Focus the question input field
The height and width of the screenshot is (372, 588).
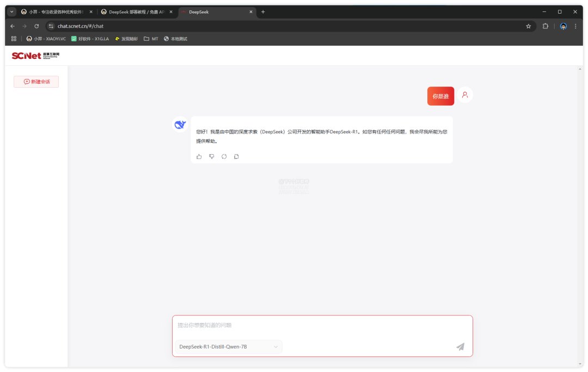pyautogui.click(x=322, y=326)
